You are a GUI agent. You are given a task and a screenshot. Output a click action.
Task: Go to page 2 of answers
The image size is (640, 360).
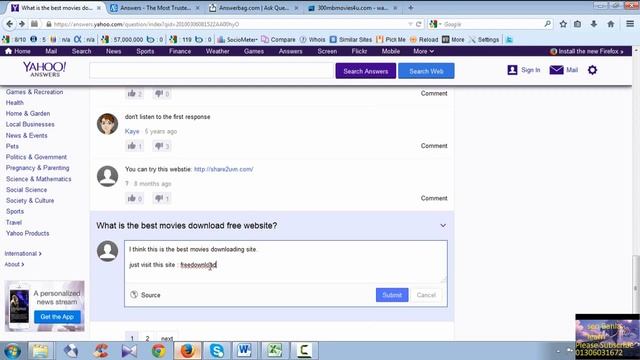click(147, 338)
